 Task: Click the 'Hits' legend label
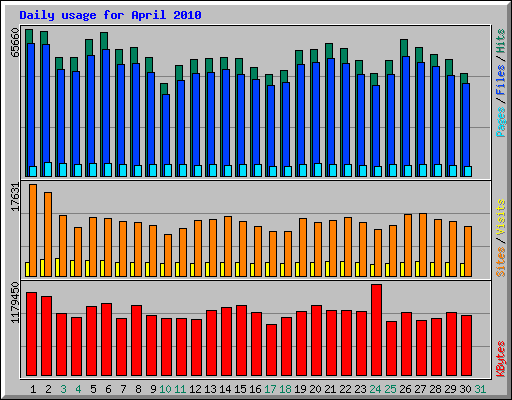pos(501,41)
